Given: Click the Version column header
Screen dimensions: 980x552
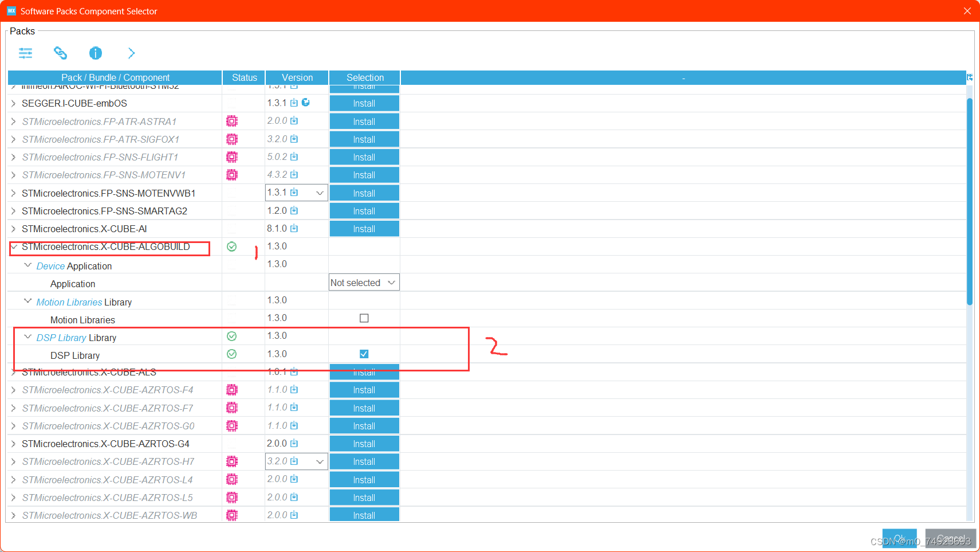Looking at the screenshot, I should [x=297, y=77].
